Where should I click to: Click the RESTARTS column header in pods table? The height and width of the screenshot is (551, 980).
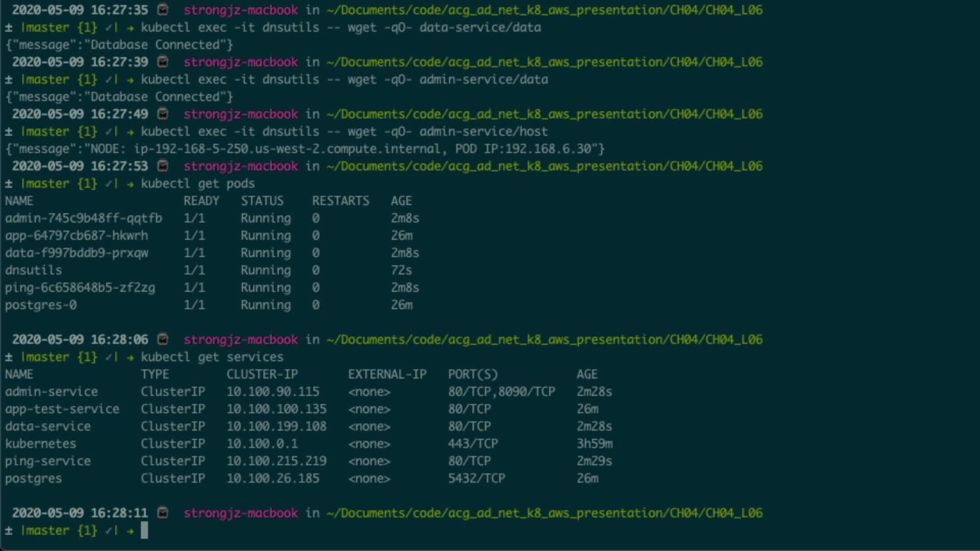pyautogui.click(x=340, y=201)
